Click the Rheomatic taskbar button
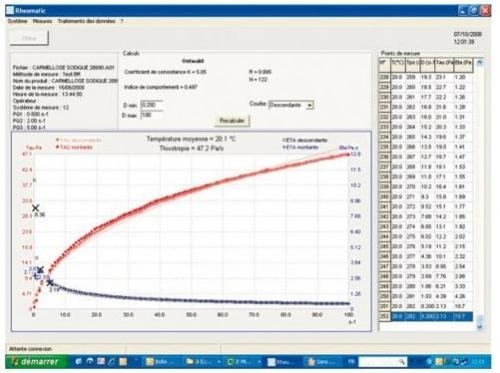 point(283,361)
